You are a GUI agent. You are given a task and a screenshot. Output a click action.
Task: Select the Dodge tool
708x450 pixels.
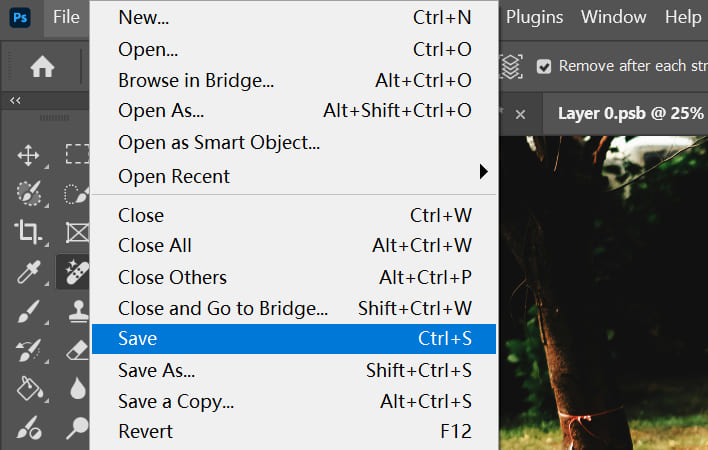click(x=77, y=428)
